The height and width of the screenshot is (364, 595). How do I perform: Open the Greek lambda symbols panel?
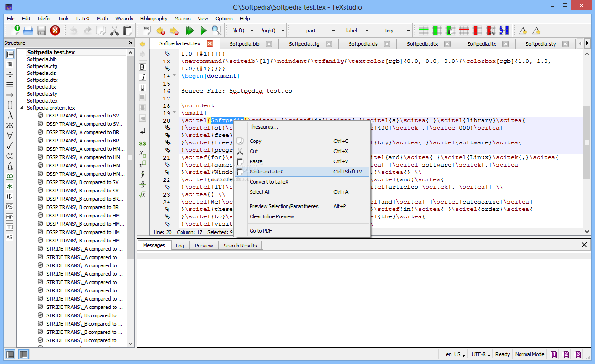point(10,115)
